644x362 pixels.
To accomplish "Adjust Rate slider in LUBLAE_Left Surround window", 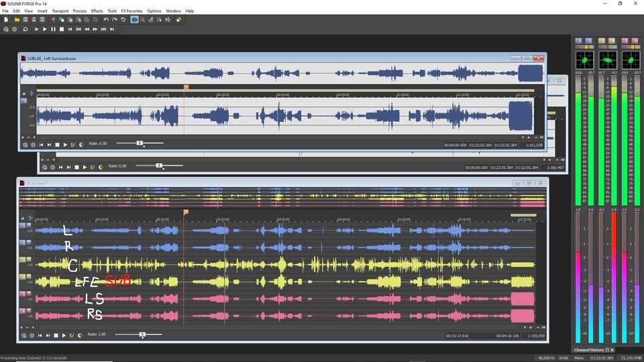I will [140, 143].
